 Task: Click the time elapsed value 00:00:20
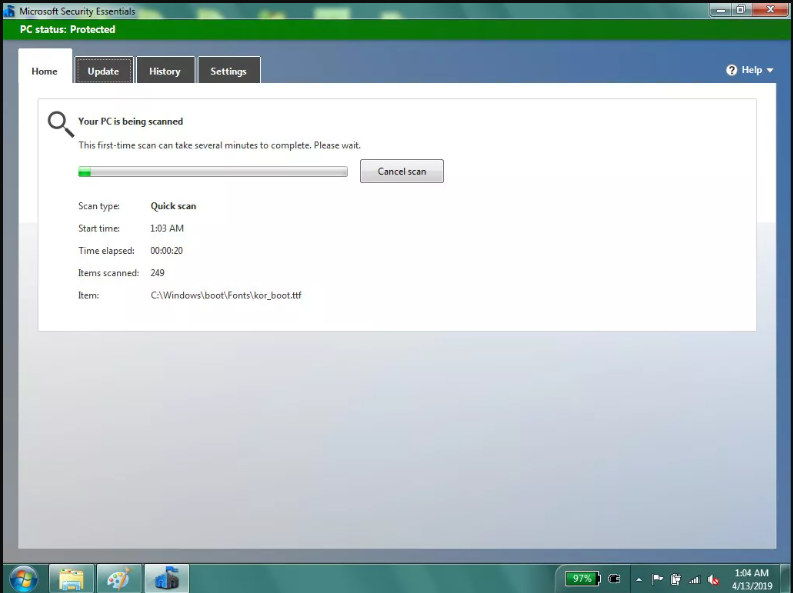click(166, 250)
